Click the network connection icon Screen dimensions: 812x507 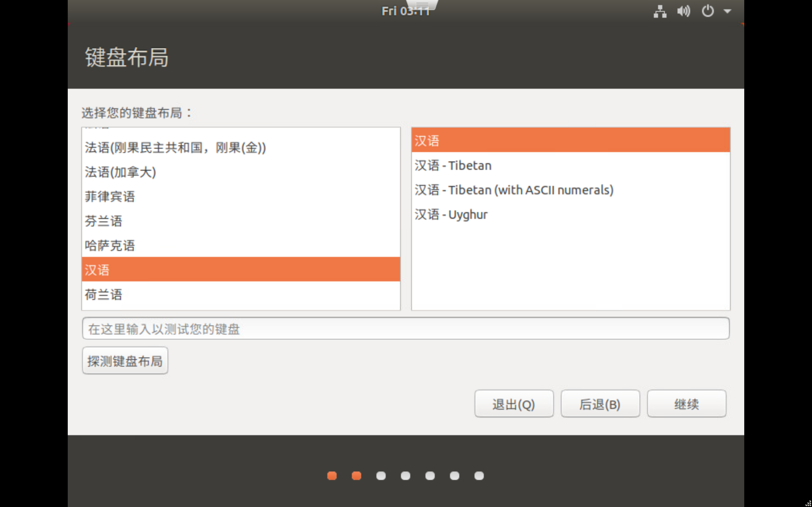(660, 11)
